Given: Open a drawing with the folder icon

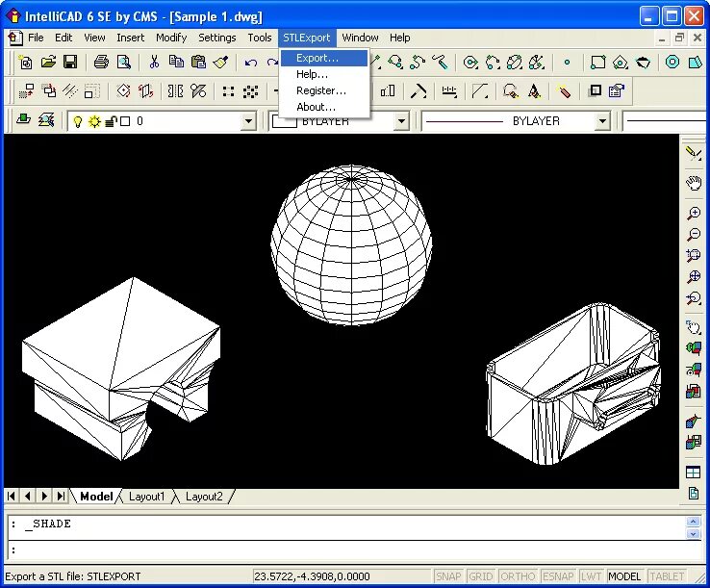Looking at the screenshot, I should click(48, 62).
